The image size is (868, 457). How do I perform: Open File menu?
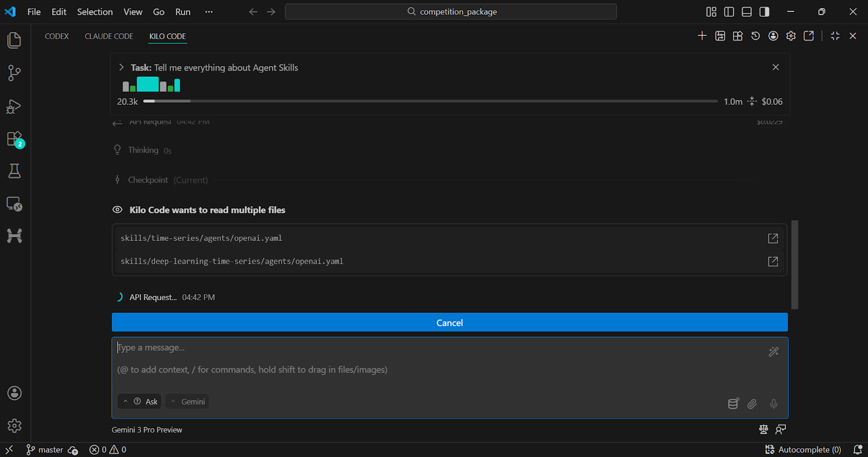34,12
